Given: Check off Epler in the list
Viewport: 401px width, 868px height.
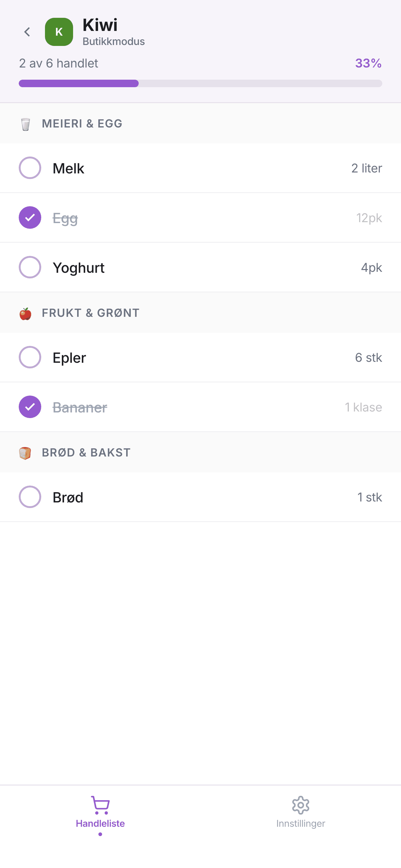Looking at the screenshot, I should point(30,357).
